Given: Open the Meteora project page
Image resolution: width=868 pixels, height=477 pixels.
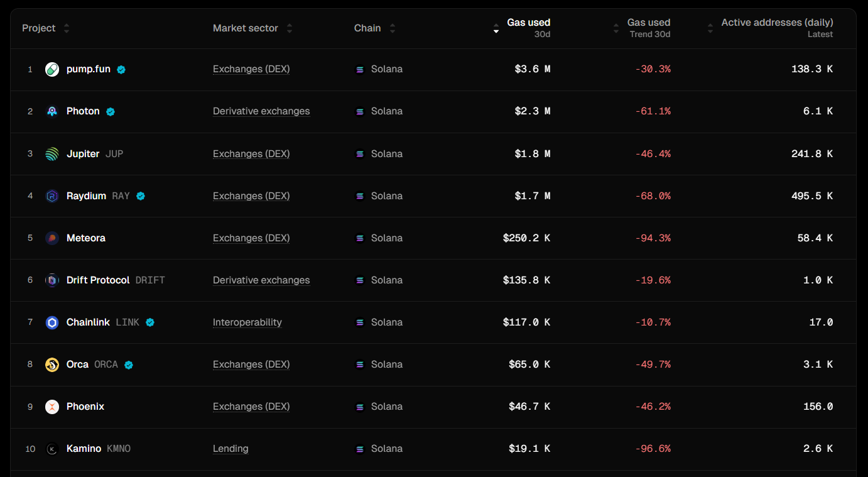Looking at the screenshot, I should coord(86,238).
